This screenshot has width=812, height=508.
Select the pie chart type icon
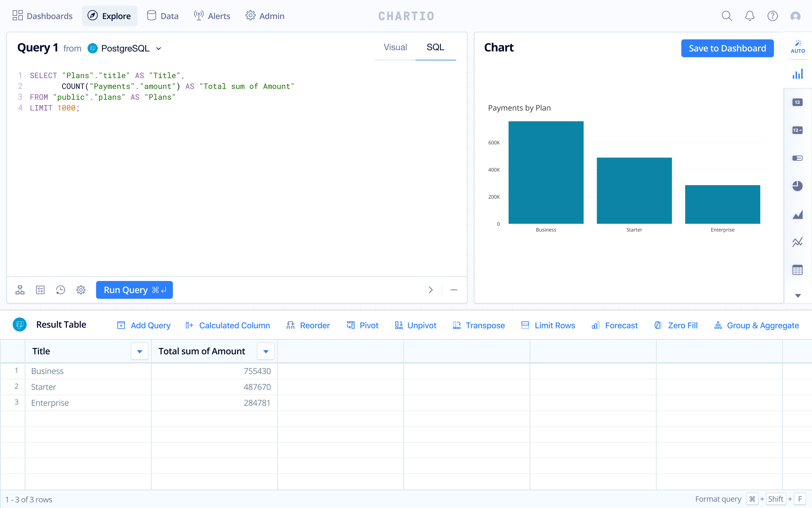797,186
